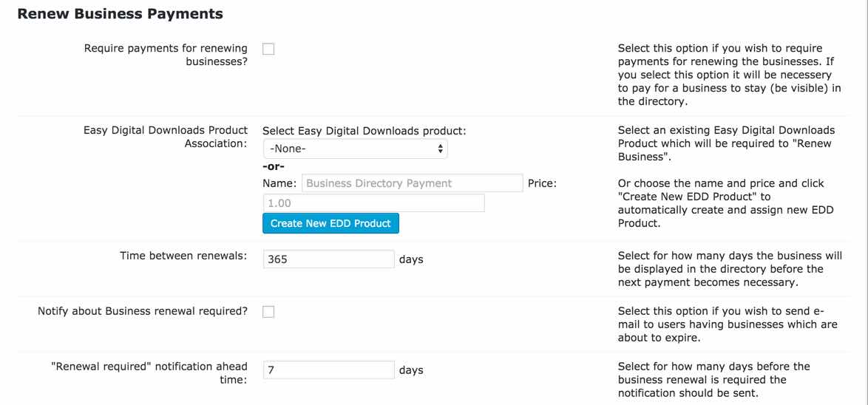Image resolution: width=868 pixels, height=405 pixels.
Task: Click the 'Renewal required' notification ahead time label
Action: tap(149, 372)
